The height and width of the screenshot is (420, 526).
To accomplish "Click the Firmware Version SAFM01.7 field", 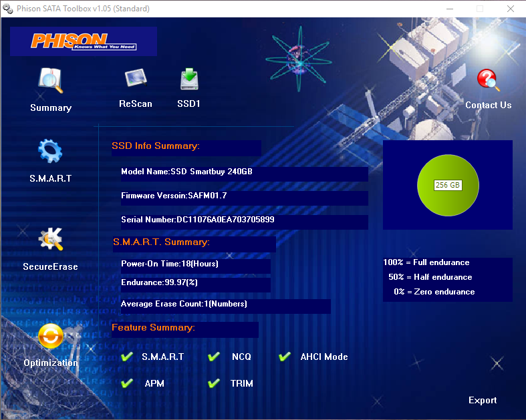I will pos(244,198).
